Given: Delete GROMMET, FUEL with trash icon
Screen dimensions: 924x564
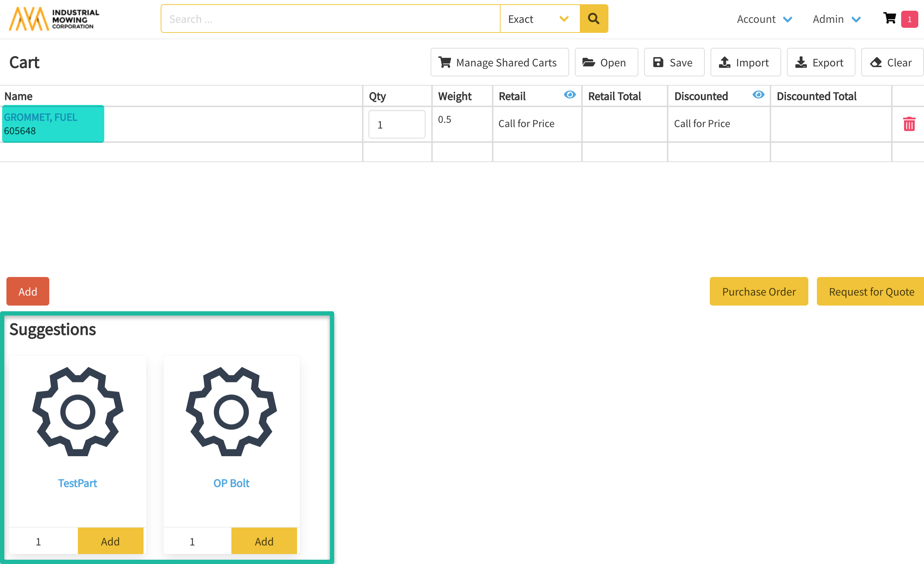Looking at the screenshot, I should 909,124.
